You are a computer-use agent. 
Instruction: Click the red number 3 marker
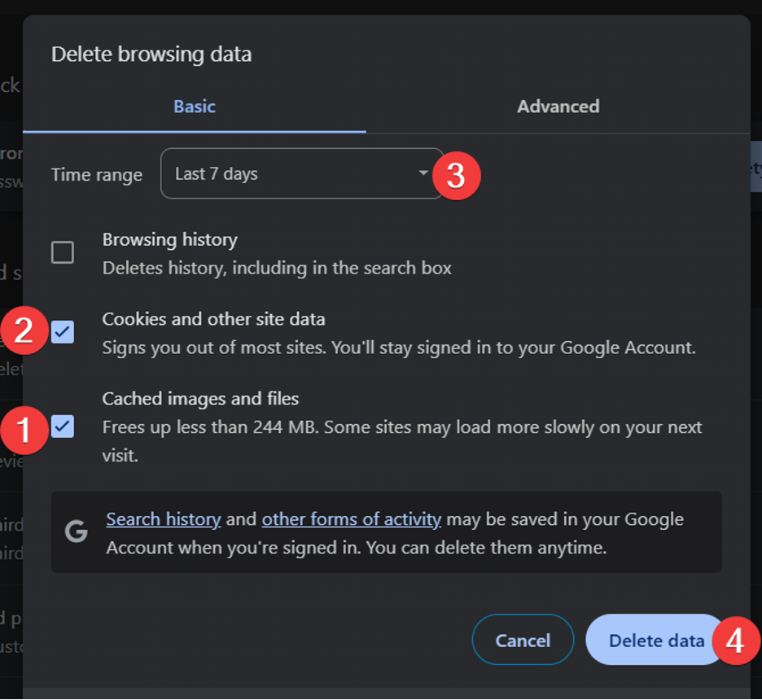point(456,175)
